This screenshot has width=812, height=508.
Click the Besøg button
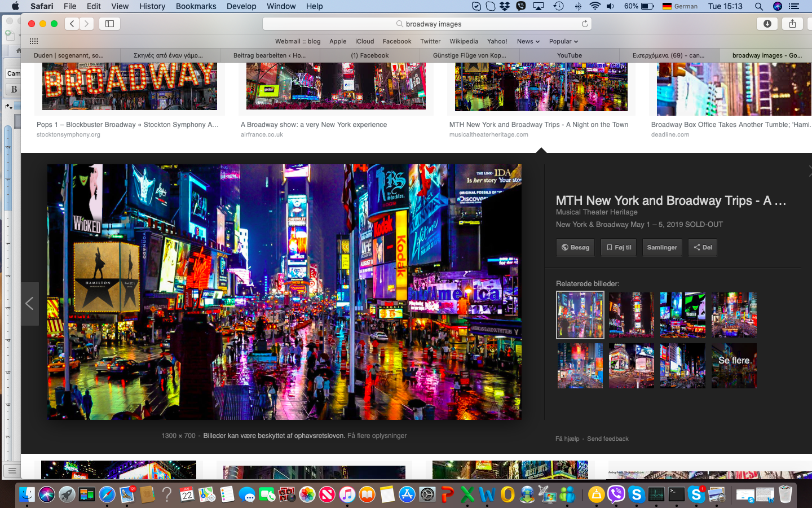pos(575,247)
